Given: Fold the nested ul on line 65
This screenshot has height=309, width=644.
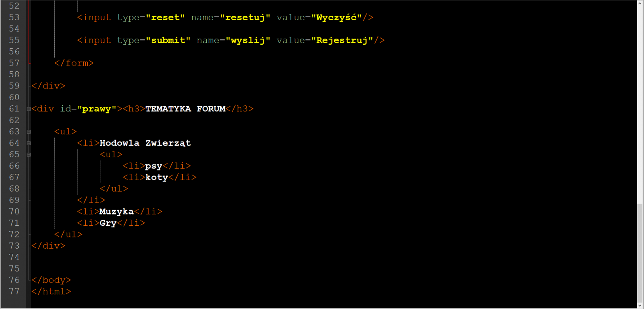Looking at the screenshot, I should [x=29, y=154].
